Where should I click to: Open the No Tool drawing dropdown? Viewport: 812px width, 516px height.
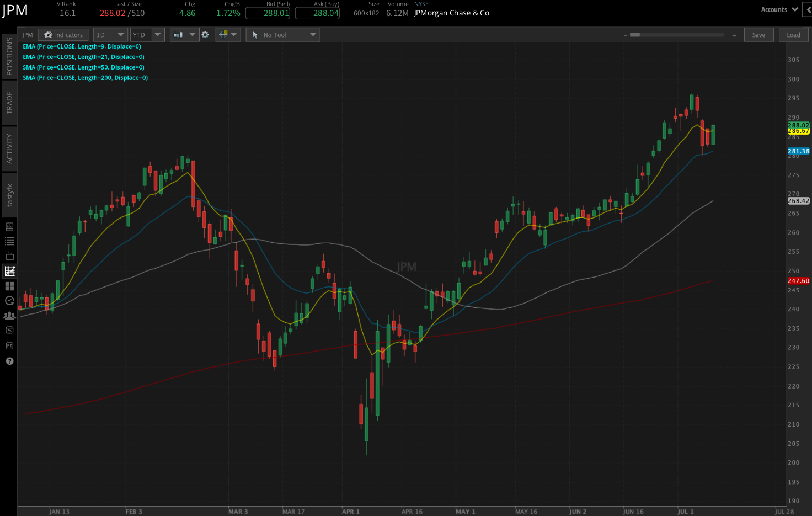(283, 35)
